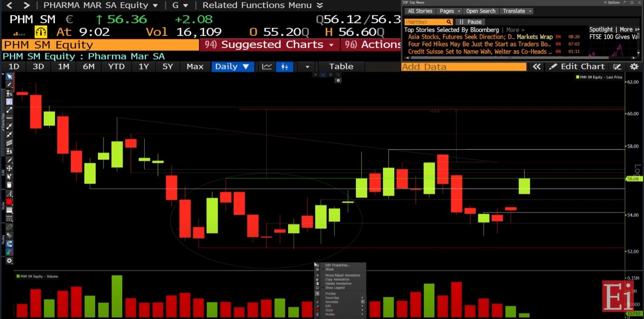Click the yellow gauge icon beside price
Image resolution: width=644 pixels, height=319 pixels.
[41, 32]
